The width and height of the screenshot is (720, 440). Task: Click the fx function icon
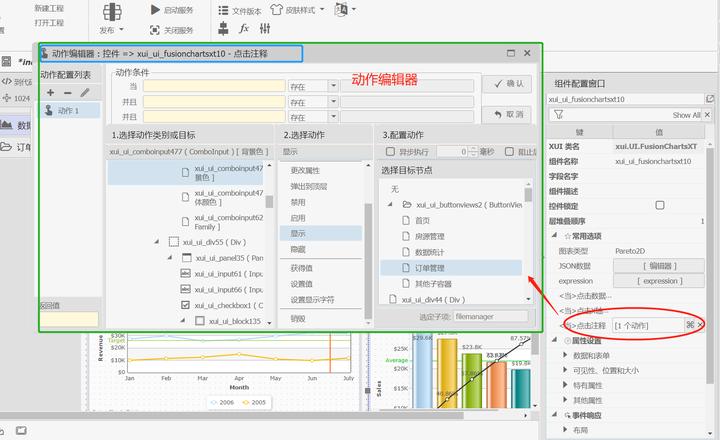244,28
